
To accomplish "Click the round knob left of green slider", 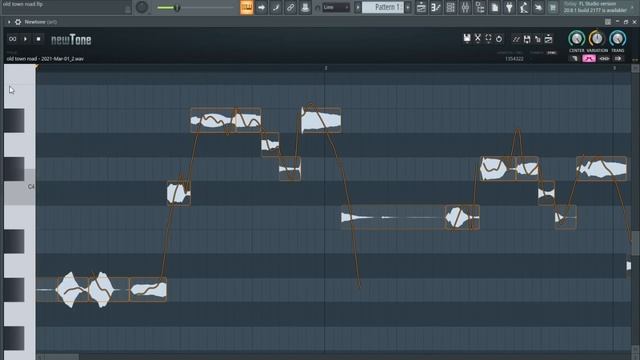I will (x=142, y=7).
